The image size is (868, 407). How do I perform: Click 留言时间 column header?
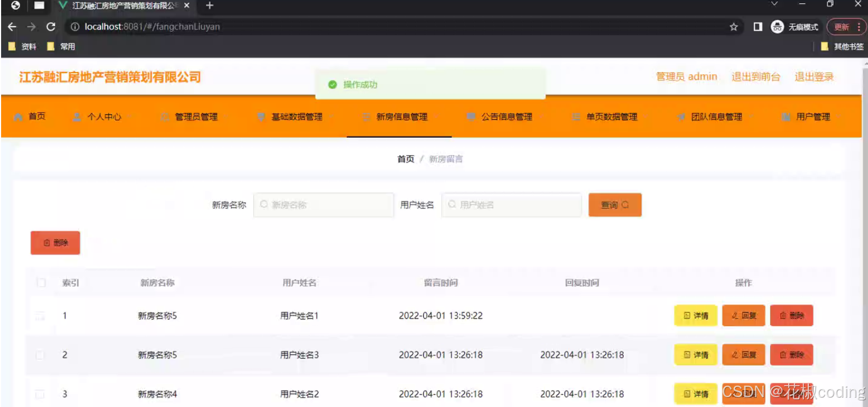(x=441, y=282)
